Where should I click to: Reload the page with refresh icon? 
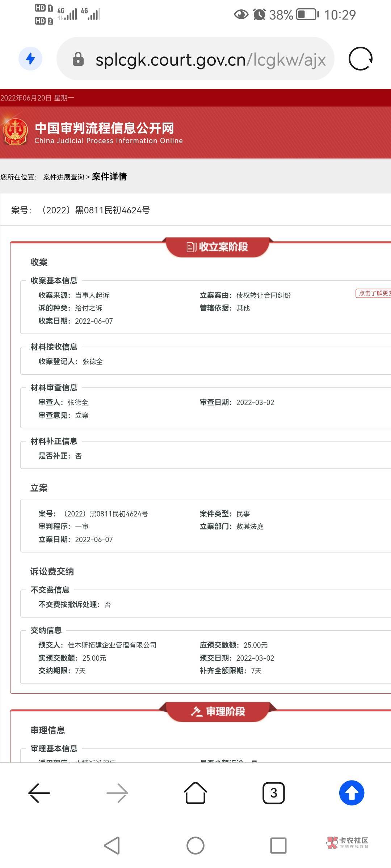360,59
